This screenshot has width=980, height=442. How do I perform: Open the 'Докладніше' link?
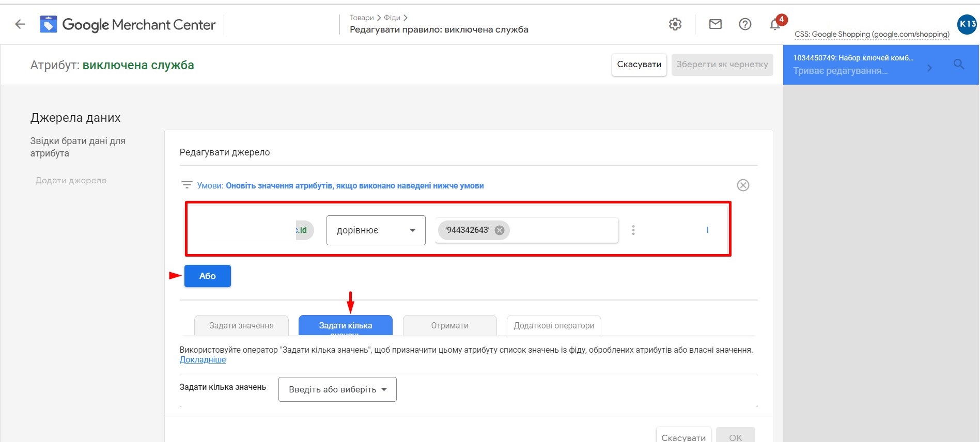click(203, 359)
